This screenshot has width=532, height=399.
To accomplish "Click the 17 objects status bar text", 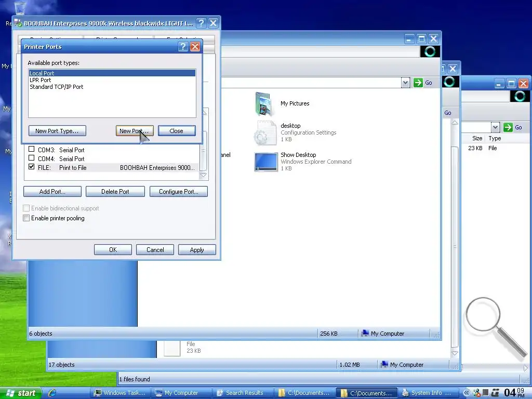I will [61, 365].
